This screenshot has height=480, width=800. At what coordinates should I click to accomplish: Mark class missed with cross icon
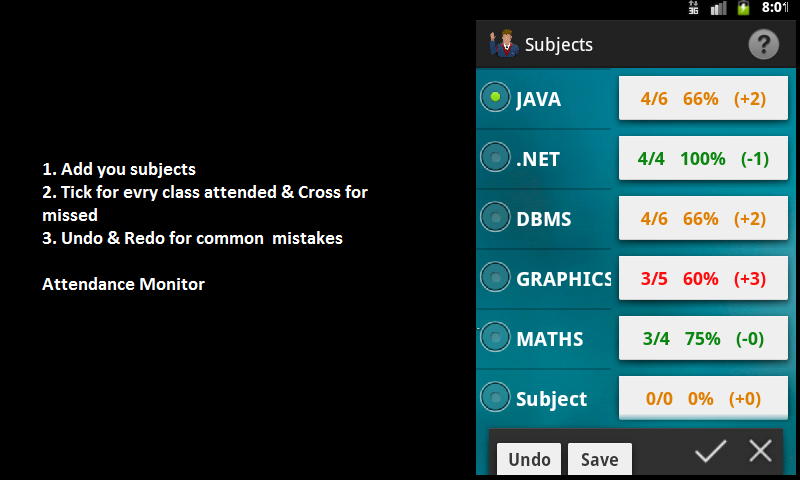761,452
